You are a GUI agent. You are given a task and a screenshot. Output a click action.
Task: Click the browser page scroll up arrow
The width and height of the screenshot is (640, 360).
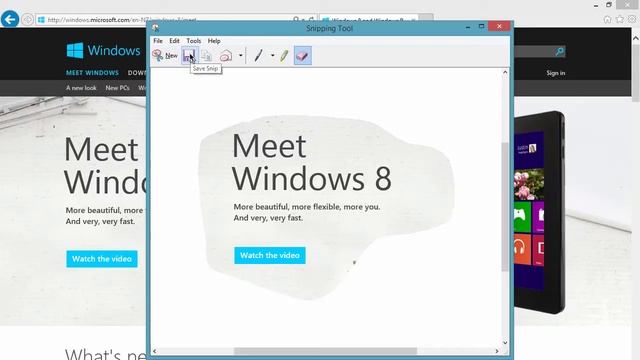tap(636, 38)
